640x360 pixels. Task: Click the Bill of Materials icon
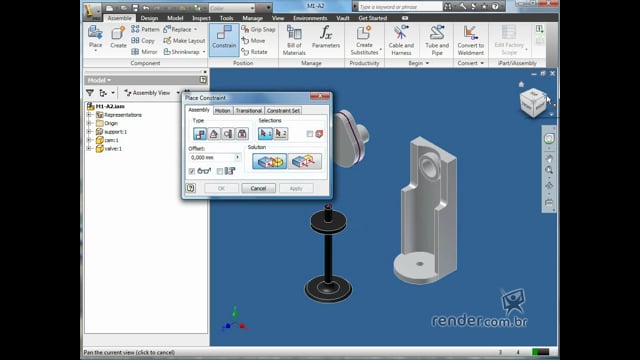(294, 40)
